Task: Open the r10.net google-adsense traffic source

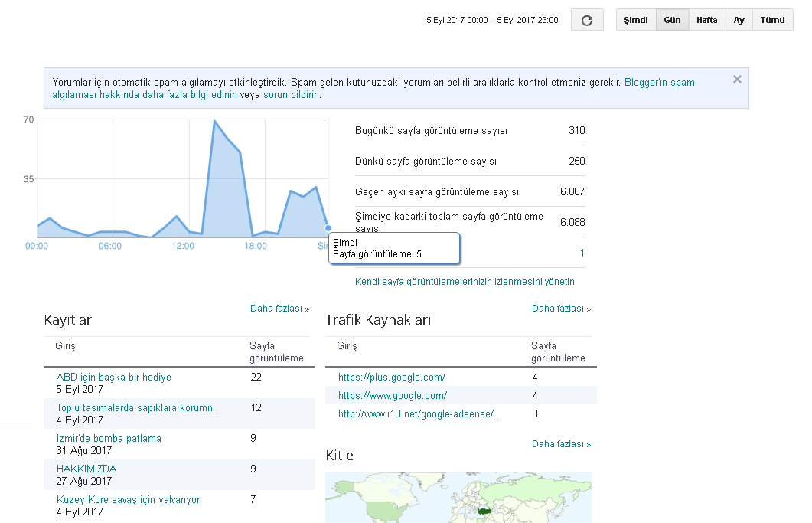Action: [420, 414]
